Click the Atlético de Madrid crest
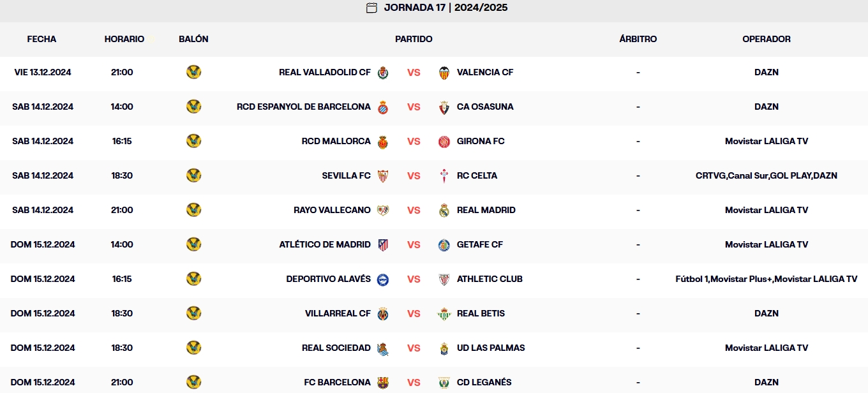 (383, 244)
